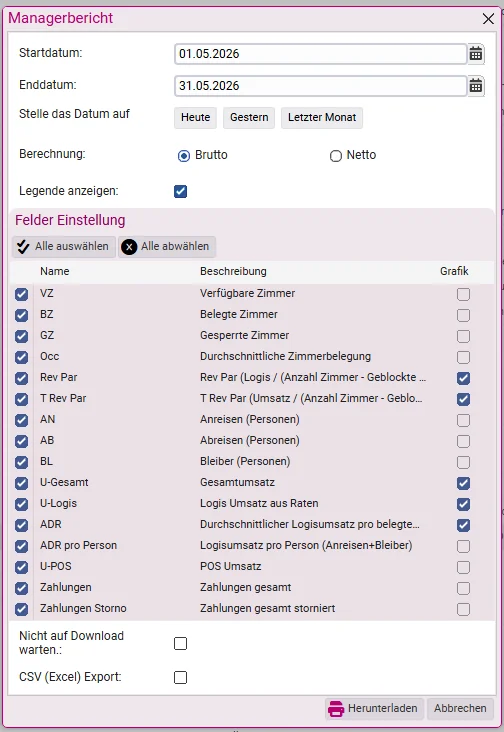
Task: Select the Netto calculation radio button
Action: [336, 155]
